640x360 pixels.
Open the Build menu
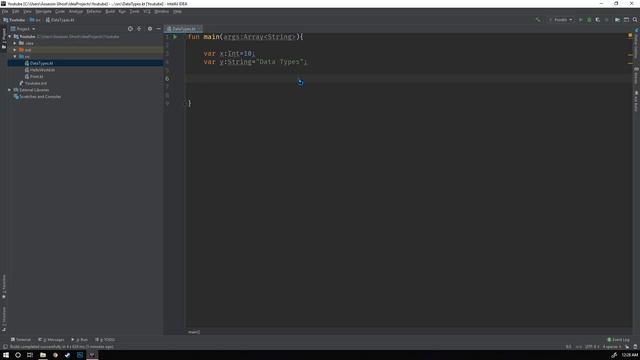[x=110, y=11]
